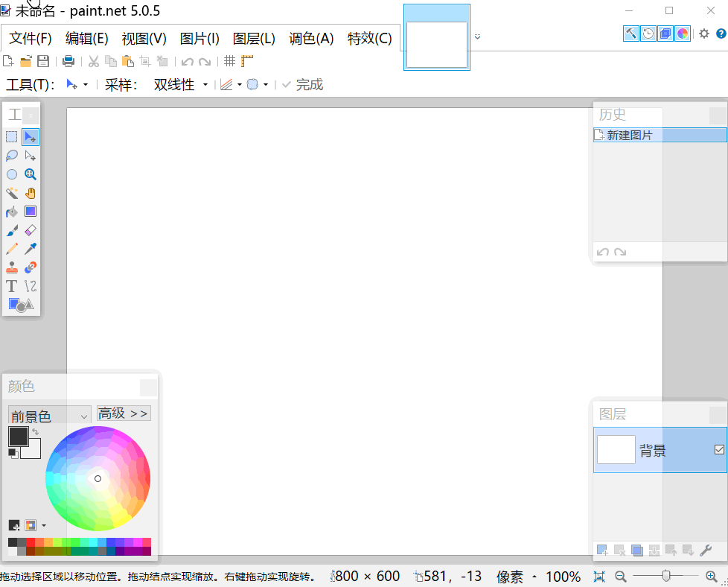Toggle the ruler display in the toolbar

[247, 61]
